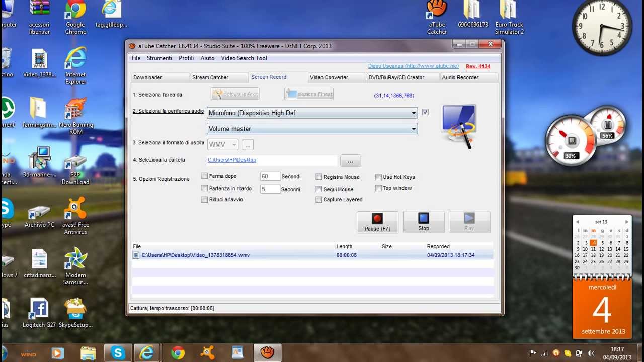644x362 pixels.
Task: Open Modem Samsung desktop icon
Action: click(x=75, y=266)
